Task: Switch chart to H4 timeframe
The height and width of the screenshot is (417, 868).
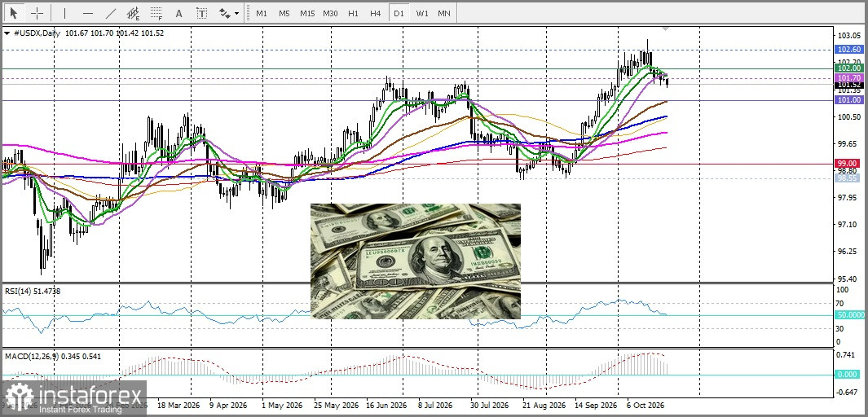Action: pos(376,13)
